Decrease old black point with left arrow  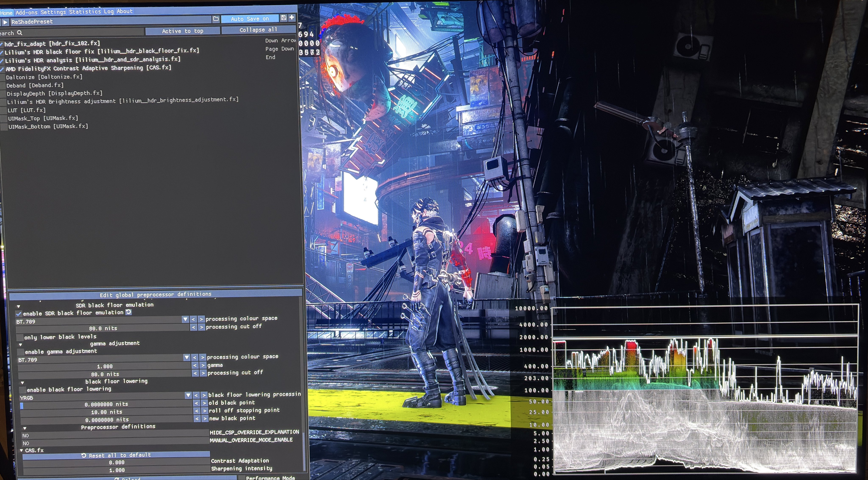click(x=196, y=403)
